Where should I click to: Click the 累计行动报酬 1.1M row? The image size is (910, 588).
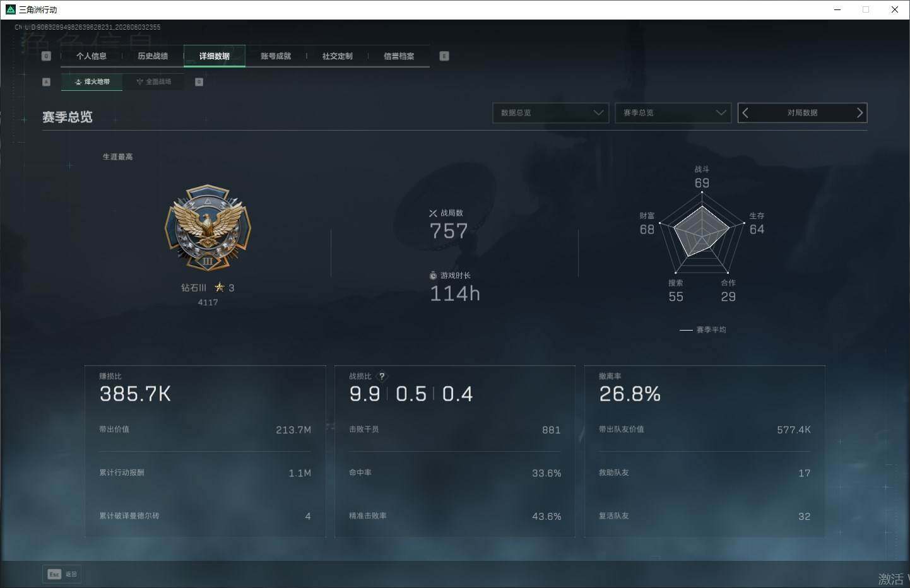click(x=205, y=473)
